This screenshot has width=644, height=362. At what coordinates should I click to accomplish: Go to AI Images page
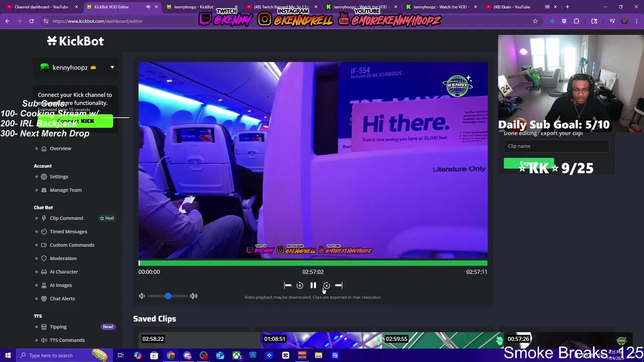61,285
